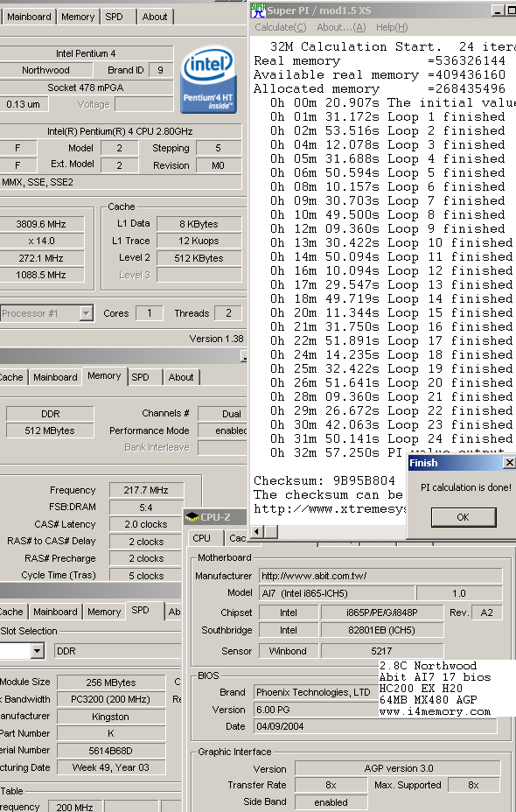Click the '8 KBytes' L1 Data cache value

point(199,224)
